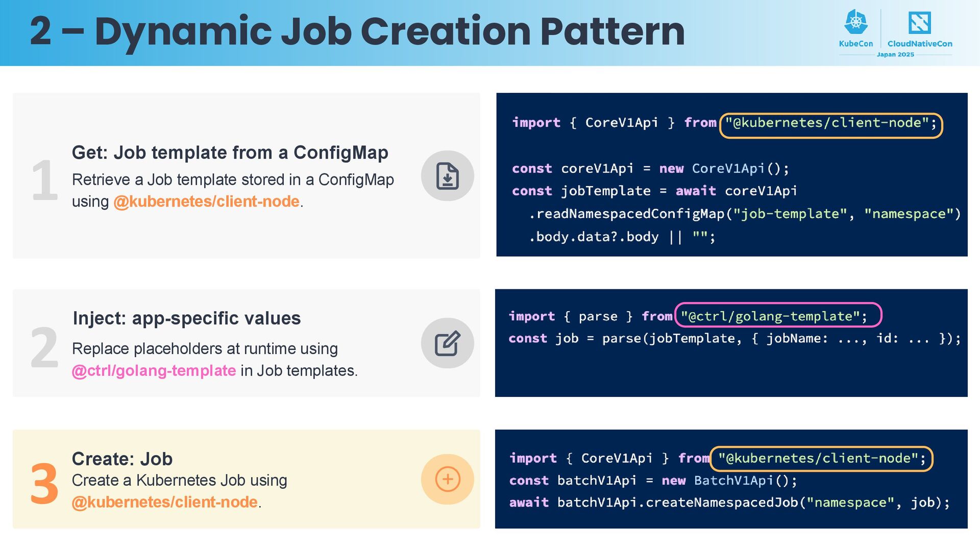Click heading Inject: app-specific values

coord(187,318)
